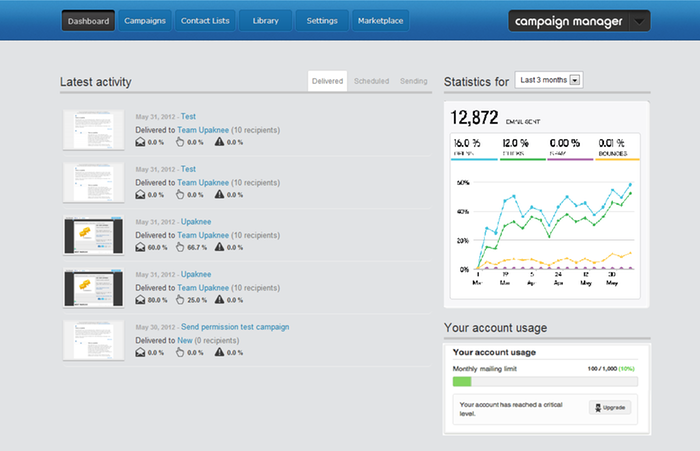Click thumbnail of Upaknee campaign with 60.0% opens

pyautogui.click(x=93, y=235)
